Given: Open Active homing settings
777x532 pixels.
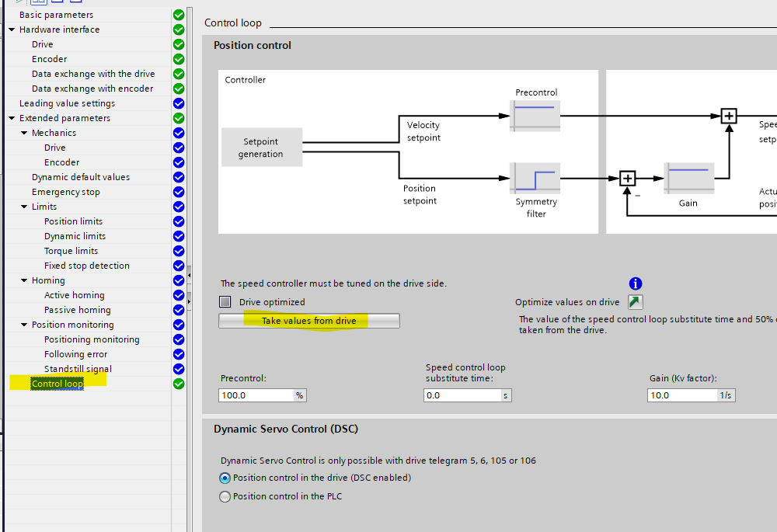Looking at the screenshot, I should 75,294.
